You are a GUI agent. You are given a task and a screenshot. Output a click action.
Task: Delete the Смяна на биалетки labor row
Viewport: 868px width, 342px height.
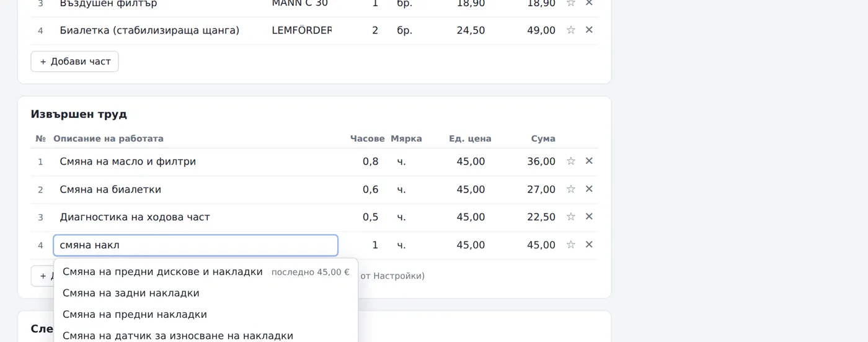[589, 189]
